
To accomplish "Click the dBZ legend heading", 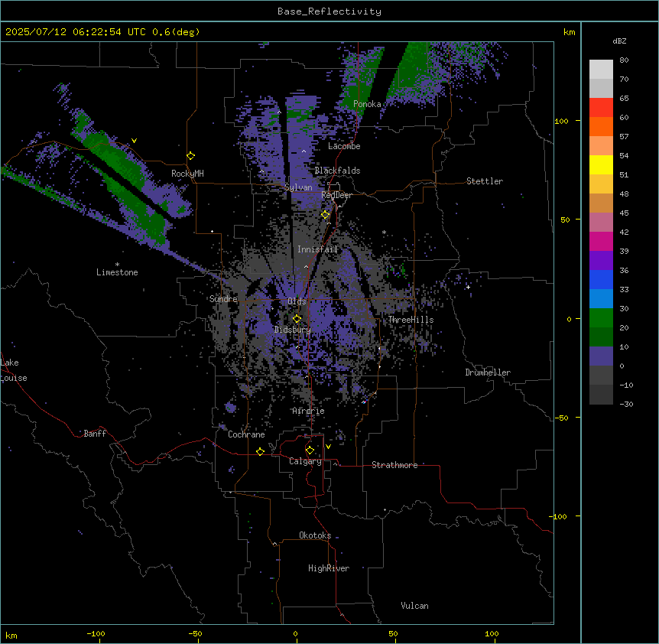I will click(619, 41).
